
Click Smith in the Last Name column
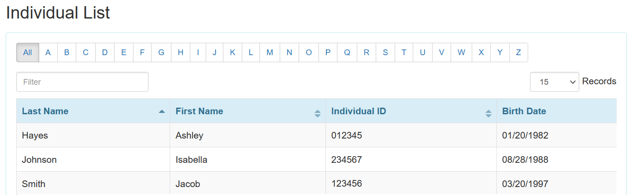point(33,184)
